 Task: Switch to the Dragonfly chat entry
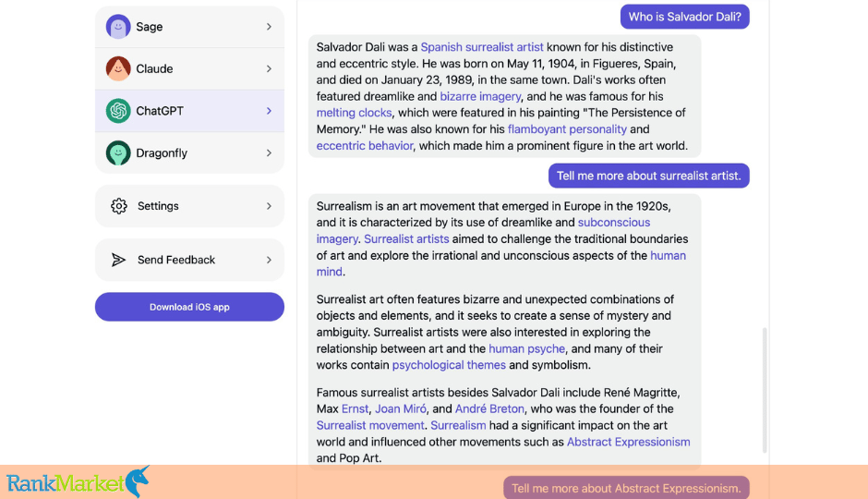[189, 152]
